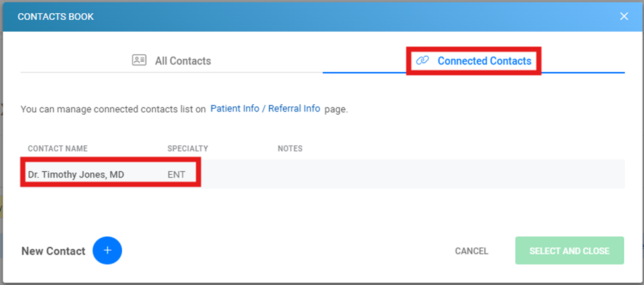The image size is (644, 285).
Task: Open the Patient Info / Referral Info link
Action: [265, 109]
